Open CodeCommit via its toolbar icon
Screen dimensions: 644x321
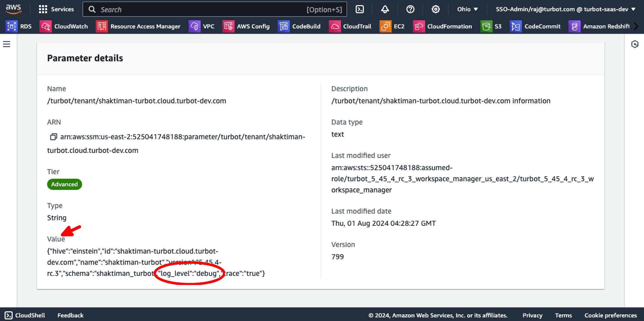coord(516,26)
